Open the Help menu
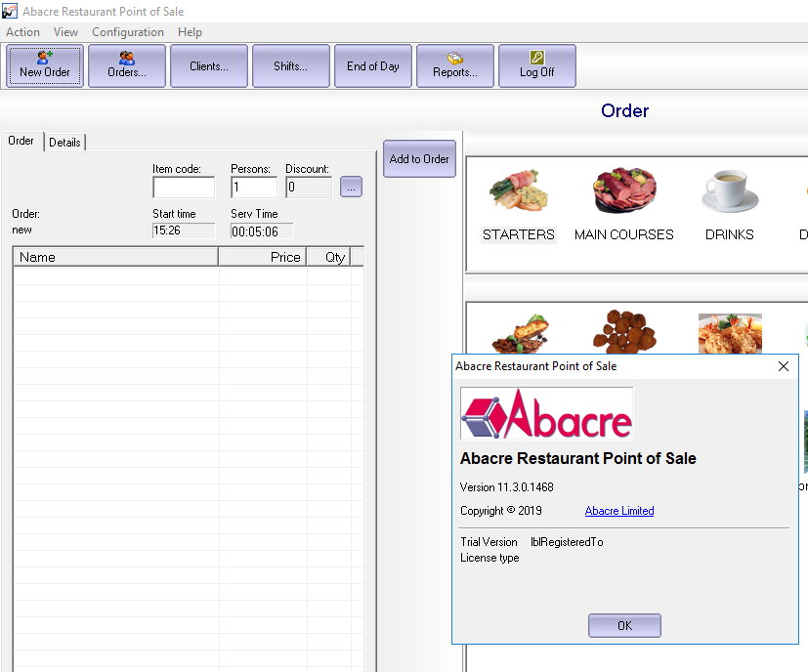 190,32
